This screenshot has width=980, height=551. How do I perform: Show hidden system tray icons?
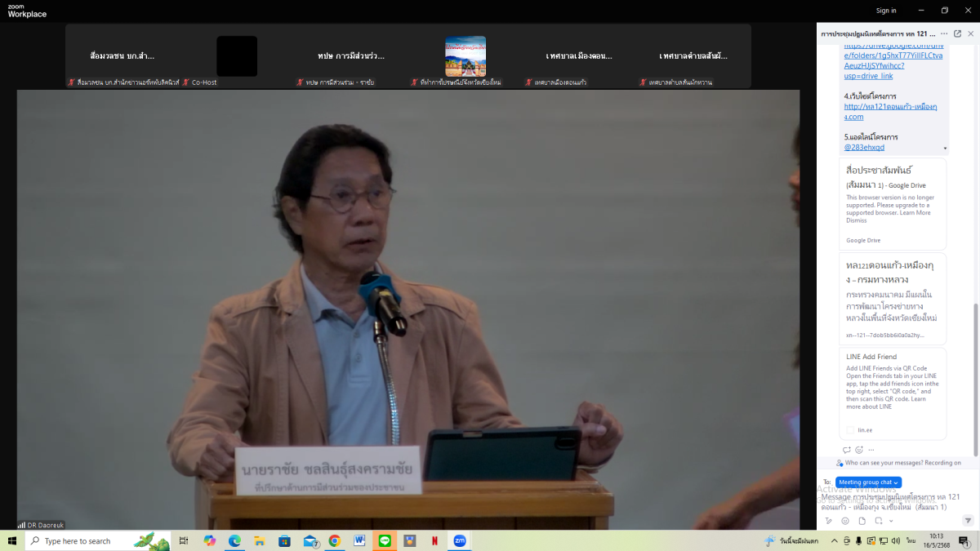[834, 540]
